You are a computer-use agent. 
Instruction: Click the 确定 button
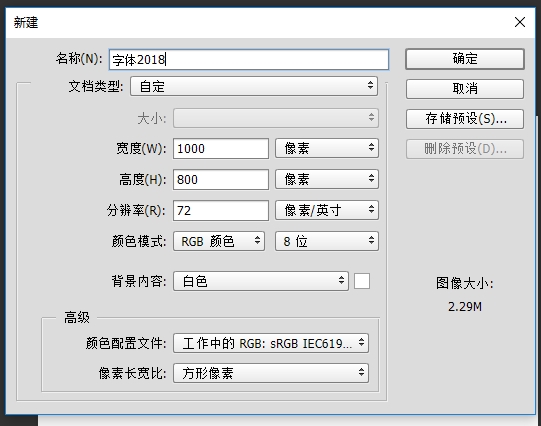click(465, 59)
